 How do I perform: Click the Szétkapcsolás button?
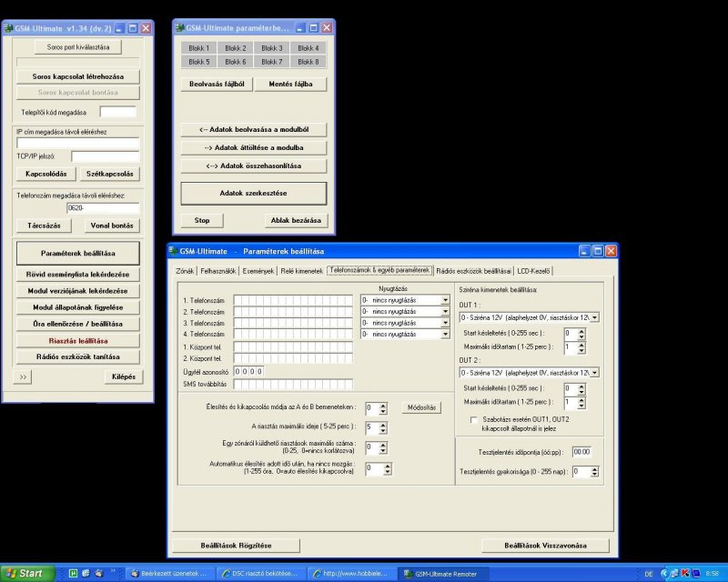coord(109,174)
